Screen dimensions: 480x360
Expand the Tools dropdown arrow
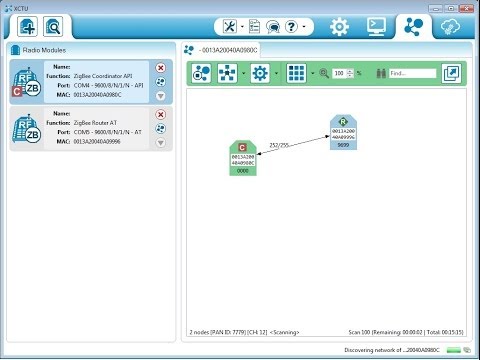click(242, 27)
